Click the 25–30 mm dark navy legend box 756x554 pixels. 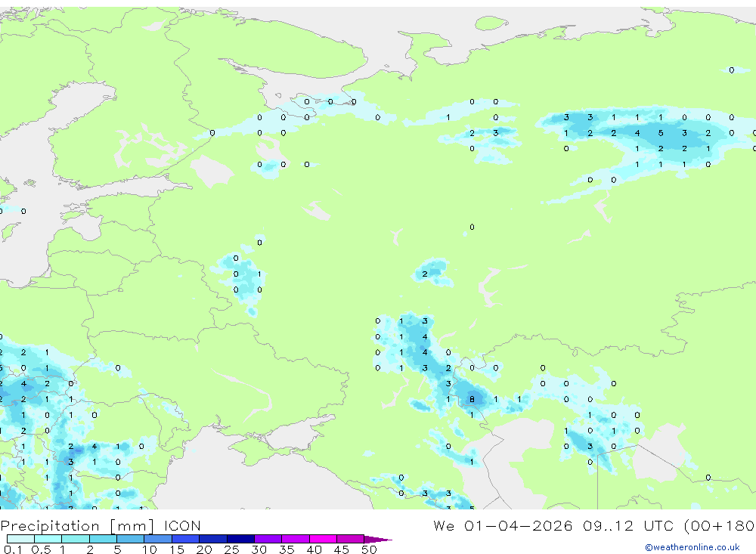tap(240, 539)
